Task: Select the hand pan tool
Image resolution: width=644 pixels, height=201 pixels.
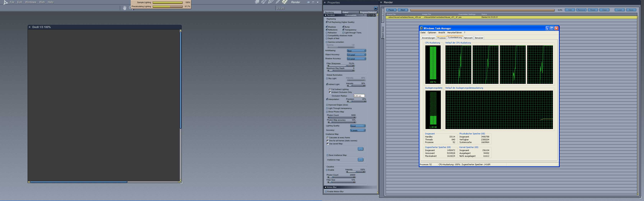Action: coord(125,8)
